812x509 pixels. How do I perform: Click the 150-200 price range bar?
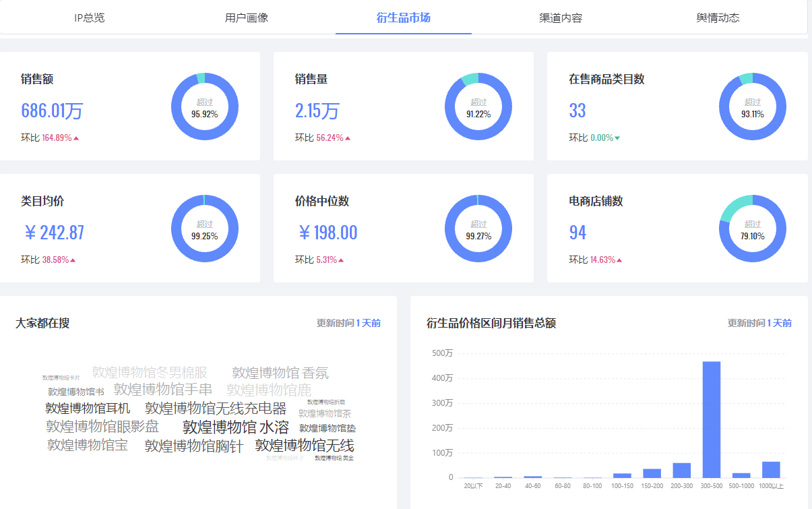652,473
